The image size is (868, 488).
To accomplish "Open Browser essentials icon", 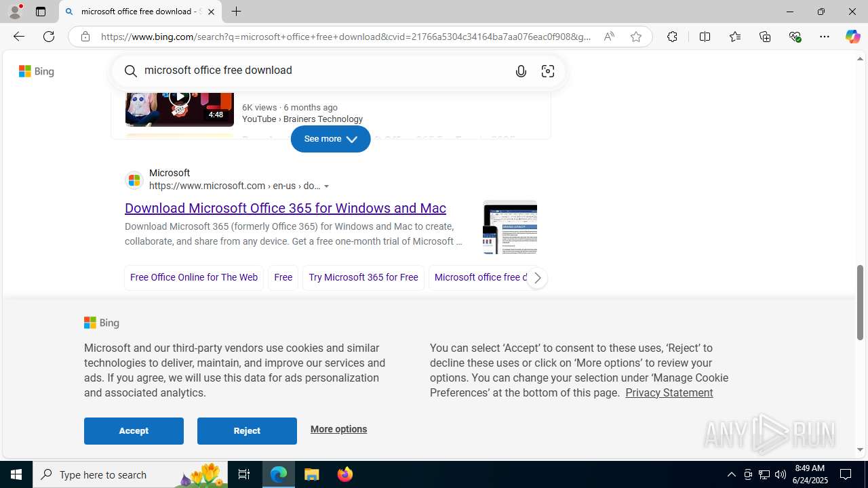I will coord(795,37).
